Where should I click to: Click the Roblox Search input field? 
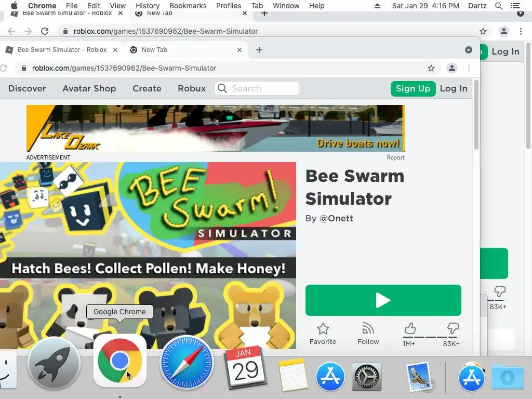point(257,88)
